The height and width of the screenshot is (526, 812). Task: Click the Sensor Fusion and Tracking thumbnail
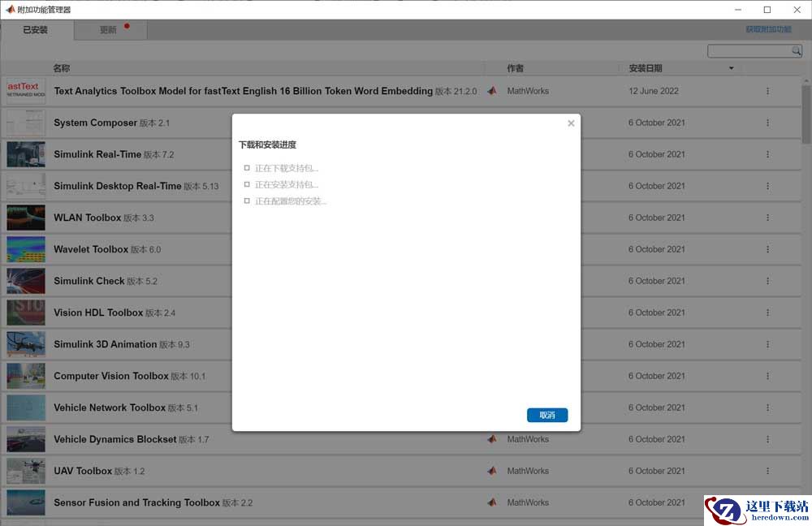point(26,502)
